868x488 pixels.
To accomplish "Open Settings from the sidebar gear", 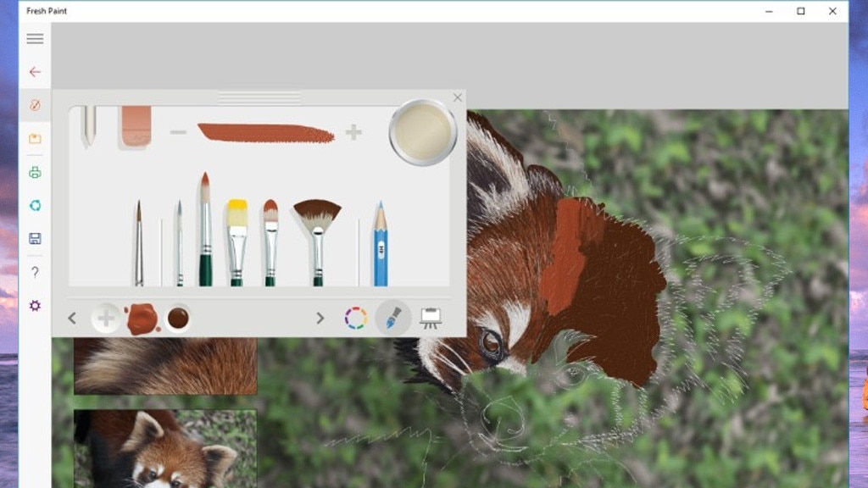I will (x=34, y=305).
